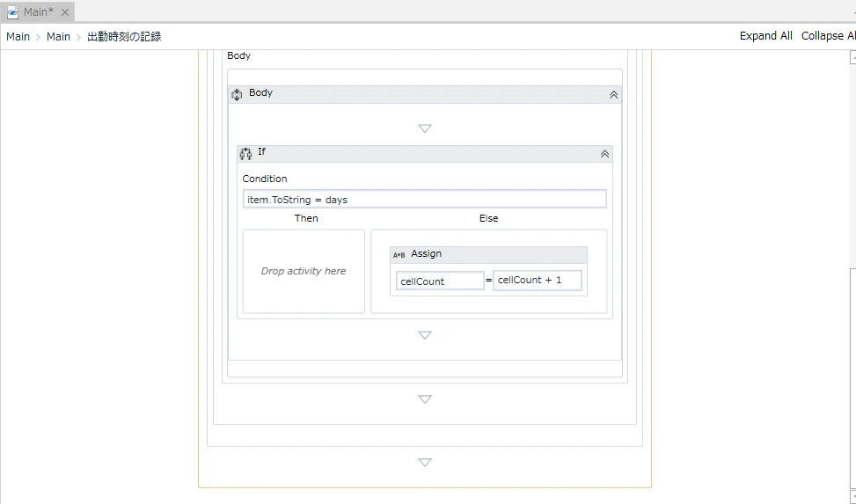Screen dimensions: 856x504
Task: Switch to the Main* workflow tab
Action: 38,11
